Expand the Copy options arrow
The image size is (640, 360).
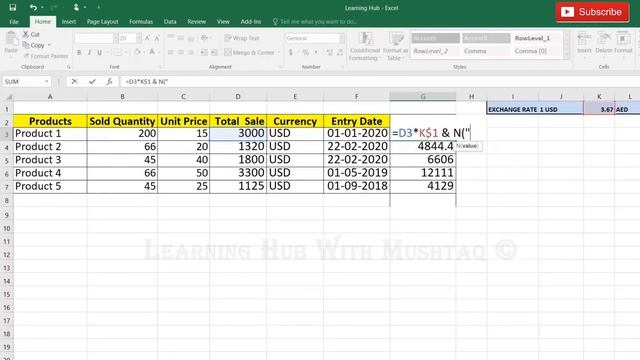pos(50,45)
